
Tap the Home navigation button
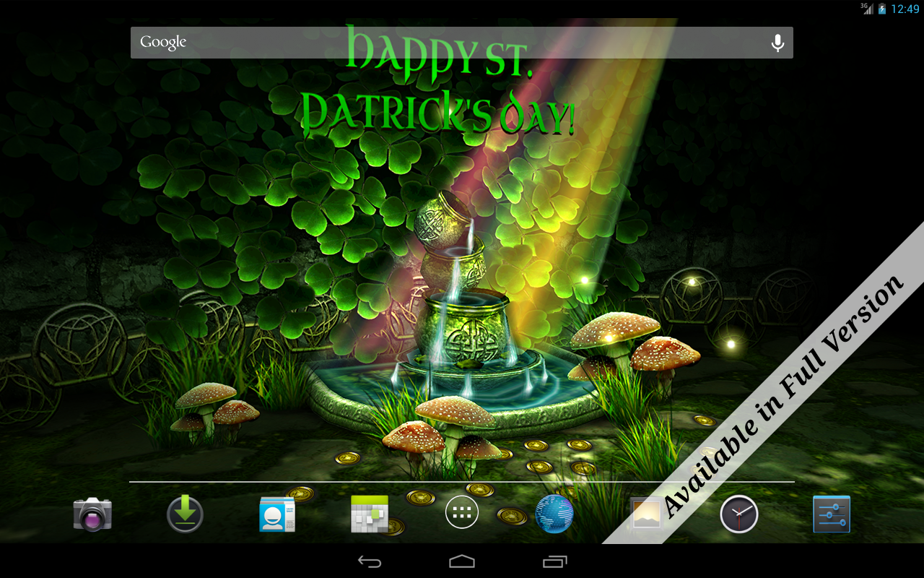click(462, 561)
